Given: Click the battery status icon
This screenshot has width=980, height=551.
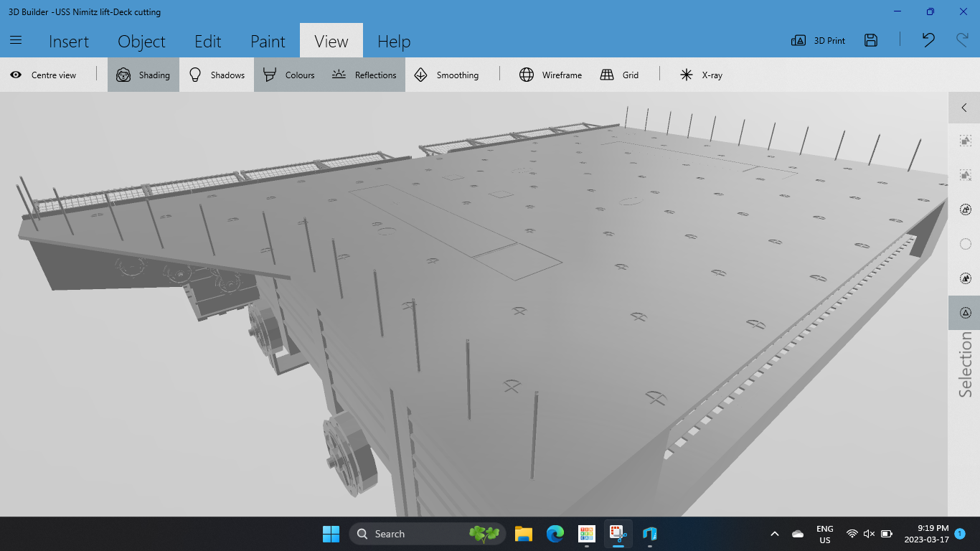Looking at the screenshot, I should pos(887,534).
